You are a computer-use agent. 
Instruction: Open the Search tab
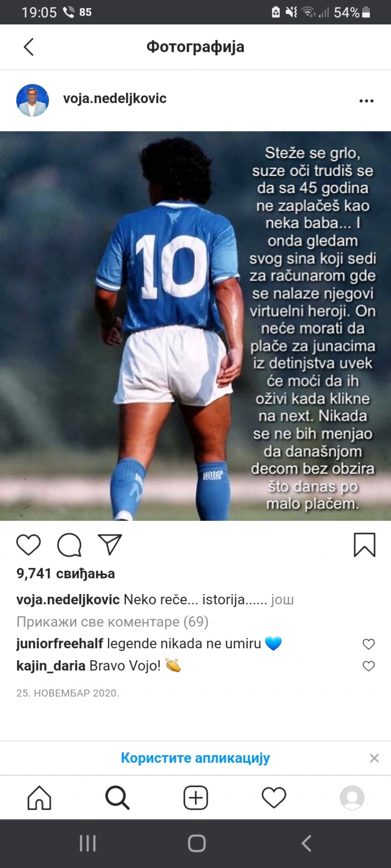click(x=117, y=797)
